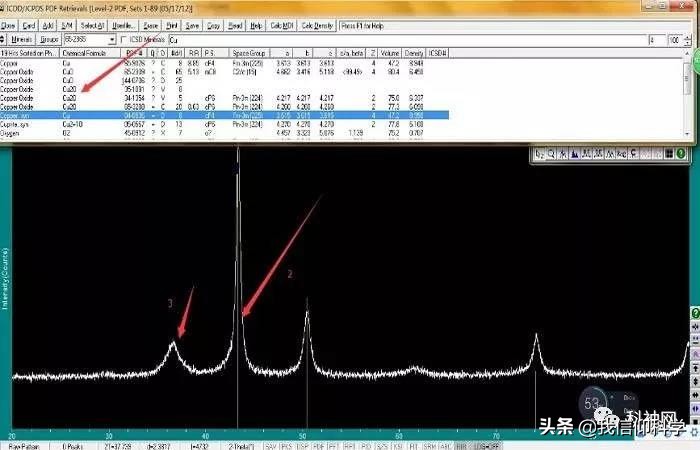The image size is (700, 450).
Task: Open help via green question icon in floating toolbar
Action: 680,154
